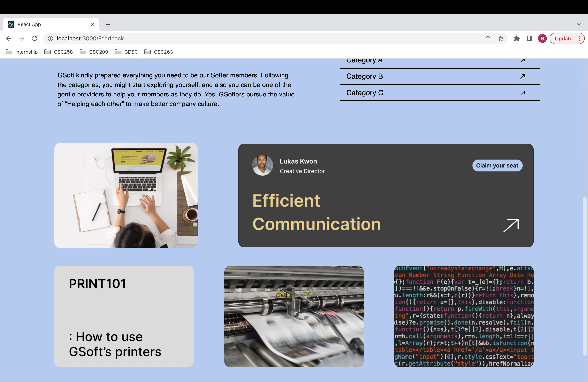Image resolution: width=588 pixels, height=382 pixels.
Task: Click the Update button
Action: 564,39
